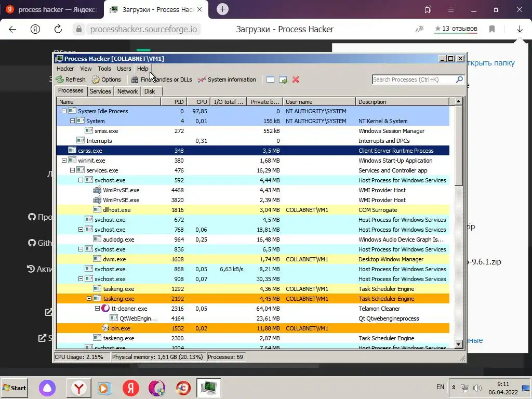Collapse svchost.exe PID 908 node
This screenshot has height=399, width=532.
(81, 278)
